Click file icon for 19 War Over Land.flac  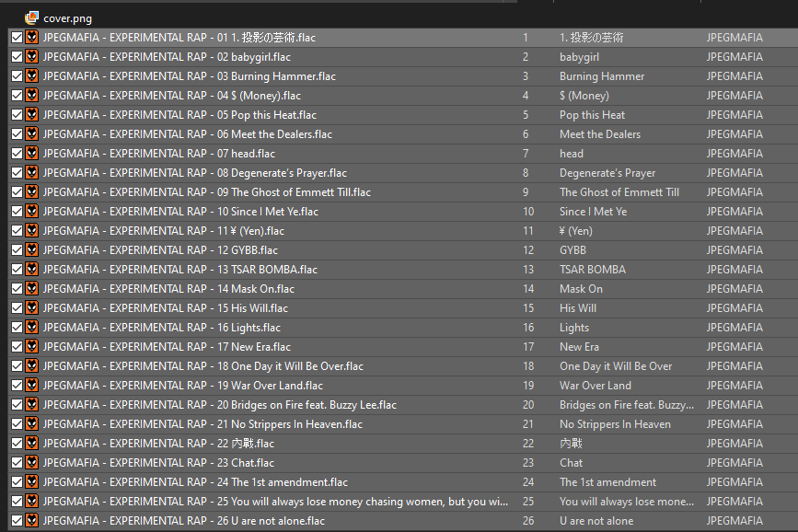31,386
